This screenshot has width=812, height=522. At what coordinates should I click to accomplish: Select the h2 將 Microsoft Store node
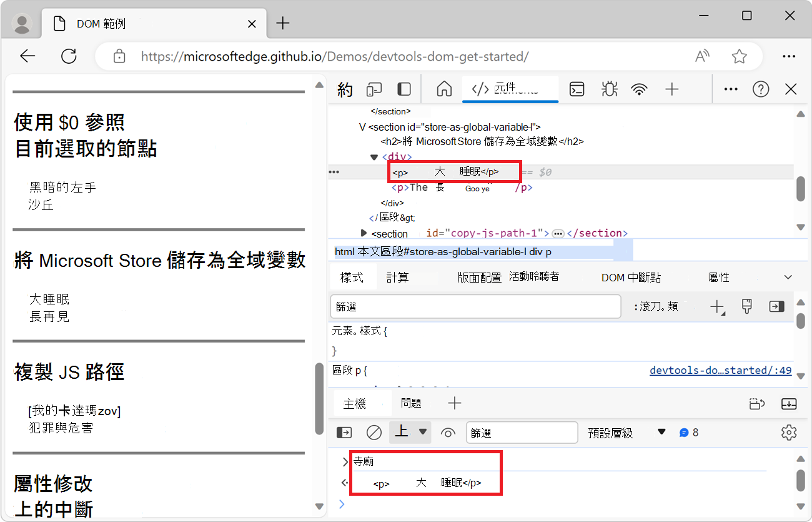[482, 142]
